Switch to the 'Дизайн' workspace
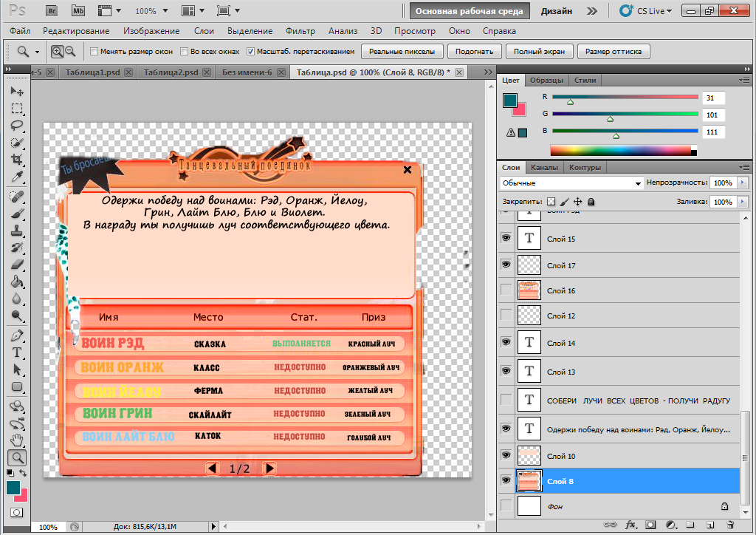Screen dimensions: 756x535 click(557, 10)
